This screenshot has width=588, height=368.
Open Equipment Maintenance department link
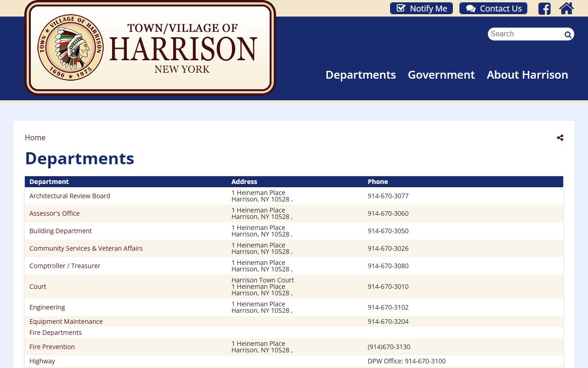[x=66, y=322]
